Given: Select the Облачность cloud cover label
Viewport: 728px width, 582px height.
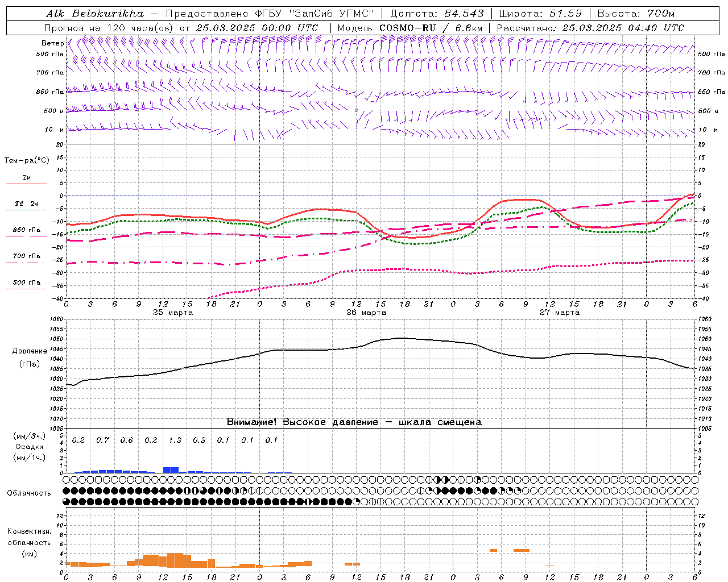Looking at the screenshot, I should 29,493.
